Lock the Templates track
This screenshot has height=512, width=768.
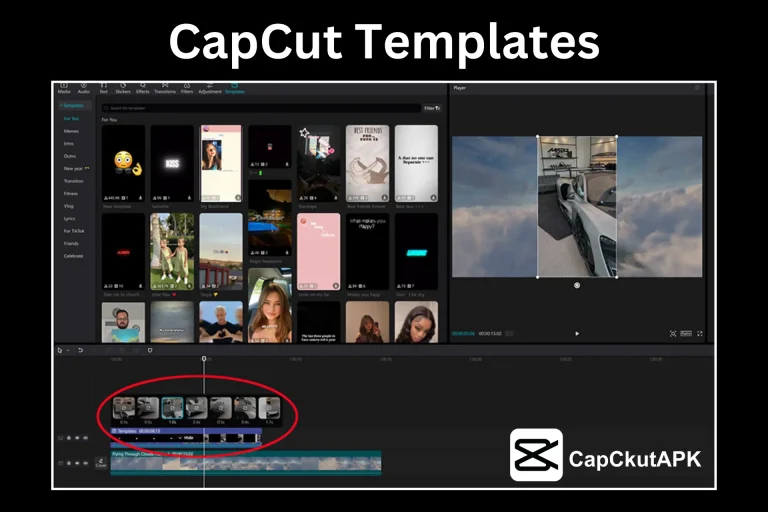(x=69, y=438)
